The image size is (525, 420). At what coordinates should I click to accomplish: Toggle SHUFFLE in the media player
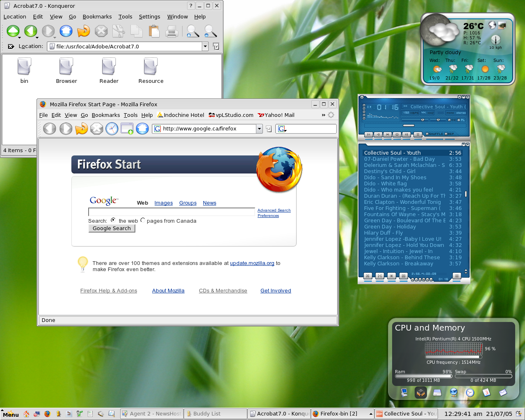(x=434, y=134)
